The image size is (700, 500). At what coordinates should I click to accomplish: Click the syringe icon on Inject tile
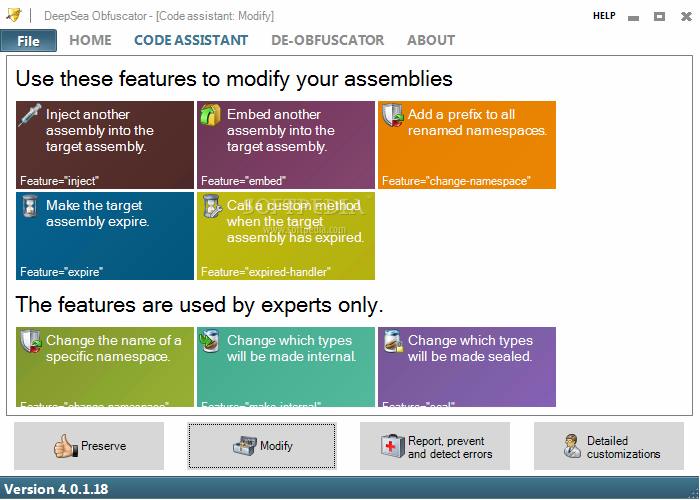pos(30,115)
